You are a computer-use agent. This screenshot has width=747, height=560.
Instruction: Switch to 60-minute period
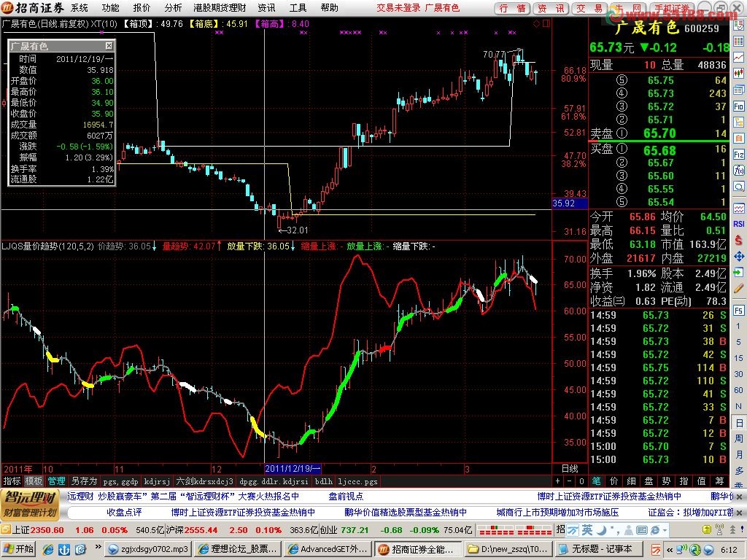click(739, 390)
